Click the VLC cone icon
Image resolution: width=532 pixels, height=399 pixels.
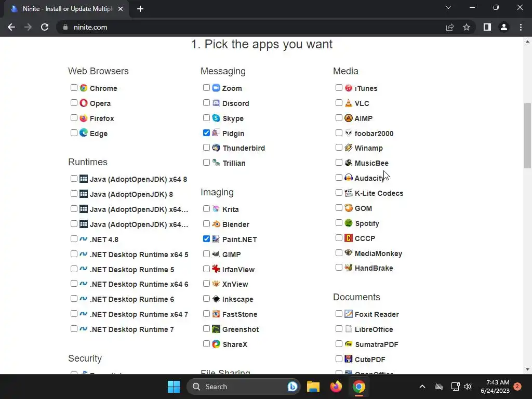349,103
